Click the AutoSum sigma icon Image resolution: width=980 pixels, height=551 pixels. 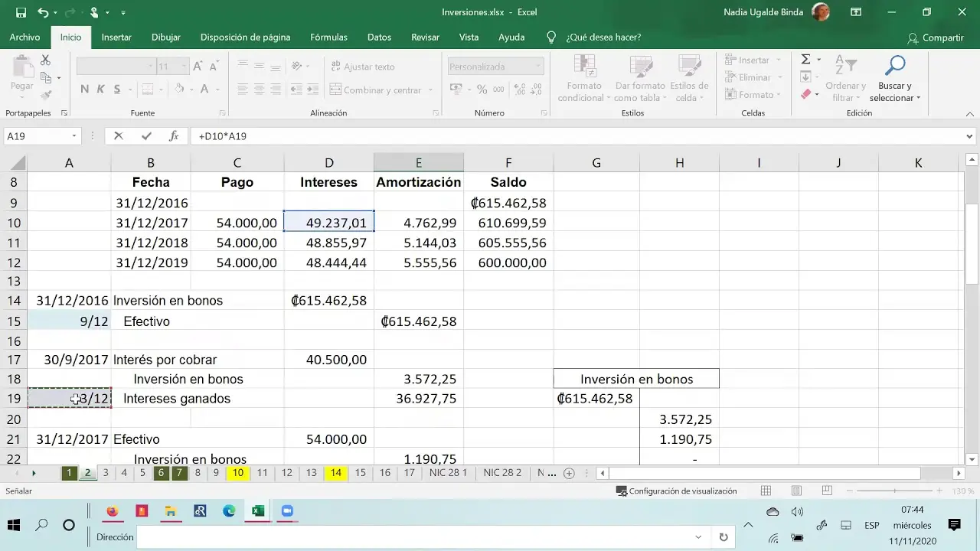click(x=805, y=60)
